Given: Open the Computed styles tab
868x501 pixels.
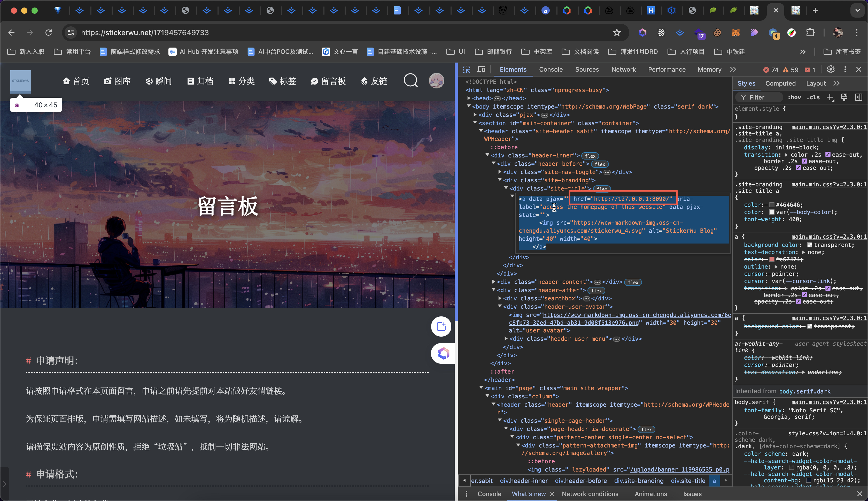Looking at the screenshot, I should point(780,83).
